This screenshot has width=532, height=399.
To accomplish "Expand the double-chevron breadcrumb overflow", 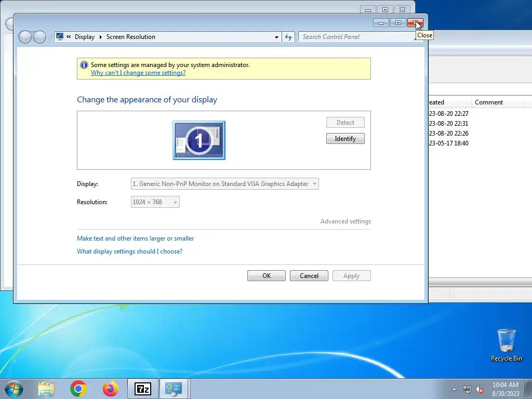I will pyautogui.click(x=69, y=37).
